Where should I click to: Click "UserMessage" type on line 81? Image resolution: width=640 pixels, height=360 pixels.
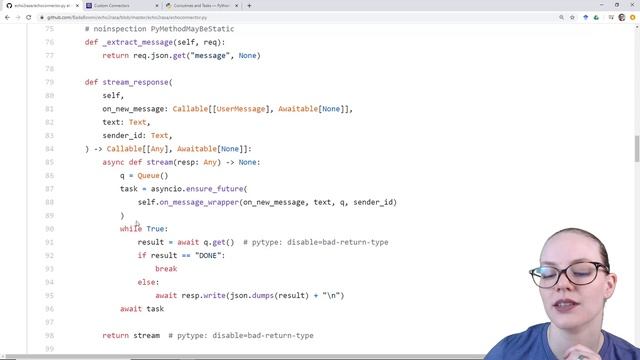click(240, 109)
